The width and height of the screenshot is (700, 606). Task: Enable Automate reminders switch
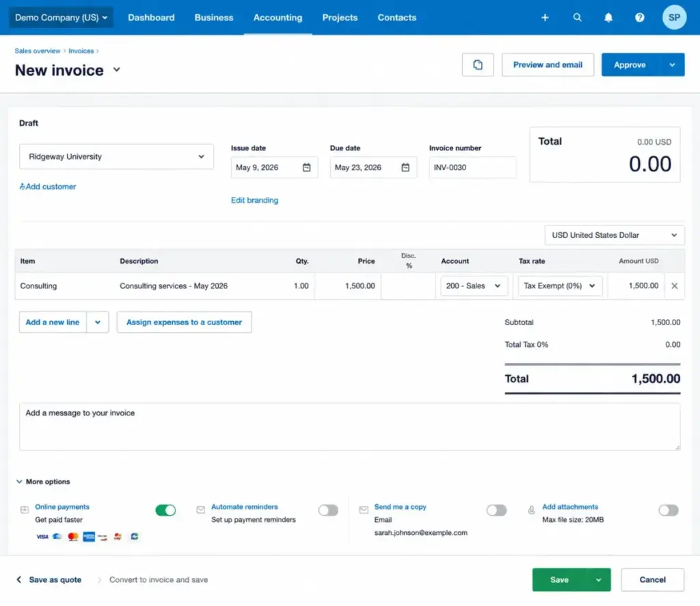coord(328,510)
